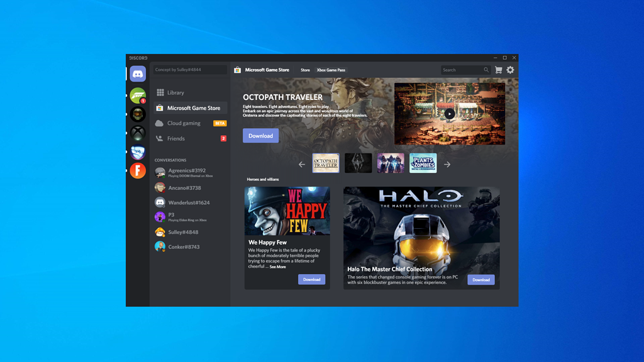Select the Forza server icon
Viewport: 644px width, 362px height.
(137, 96)
